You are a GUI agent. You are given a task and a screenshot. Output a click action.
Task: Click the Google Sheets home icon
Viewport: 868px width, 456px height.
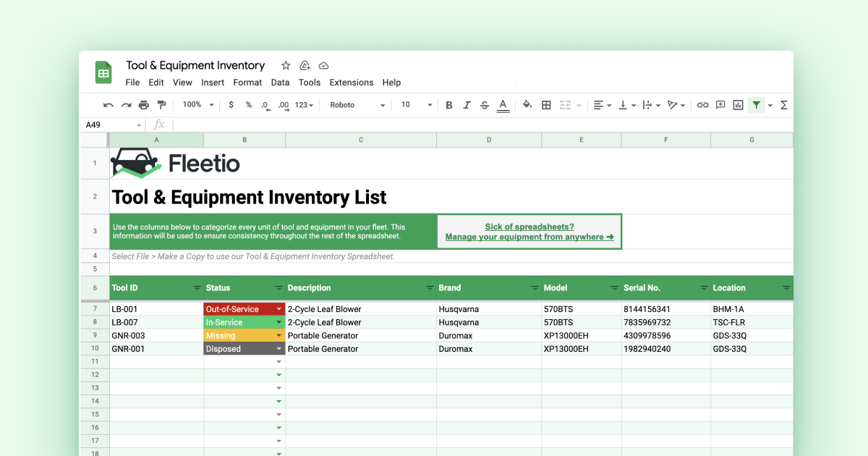103,72
